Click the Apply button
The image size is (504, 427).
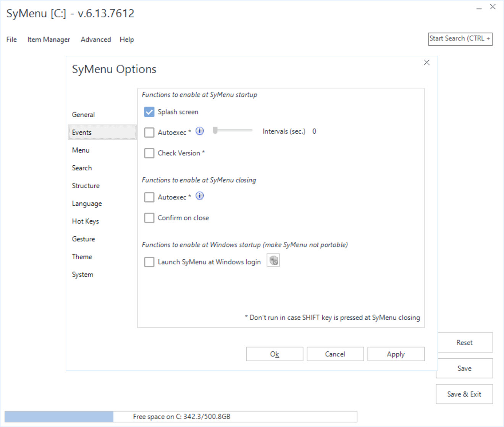396,354
